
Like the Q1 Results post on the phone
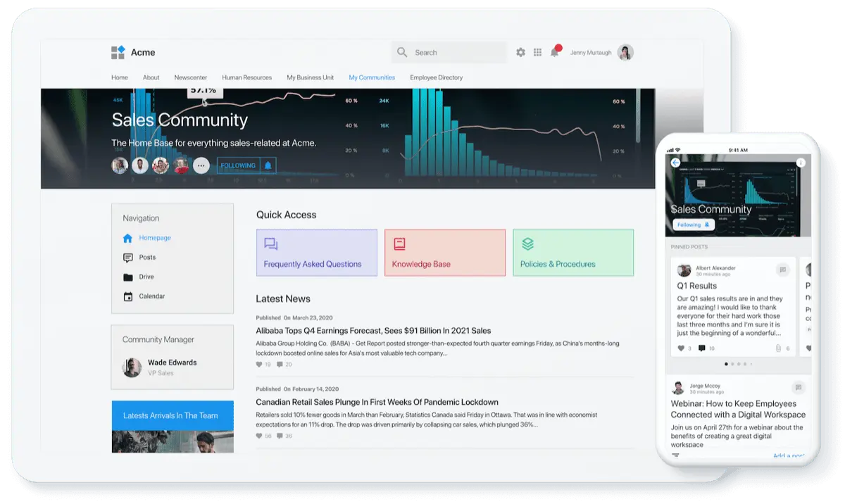(x=680, y=348)
